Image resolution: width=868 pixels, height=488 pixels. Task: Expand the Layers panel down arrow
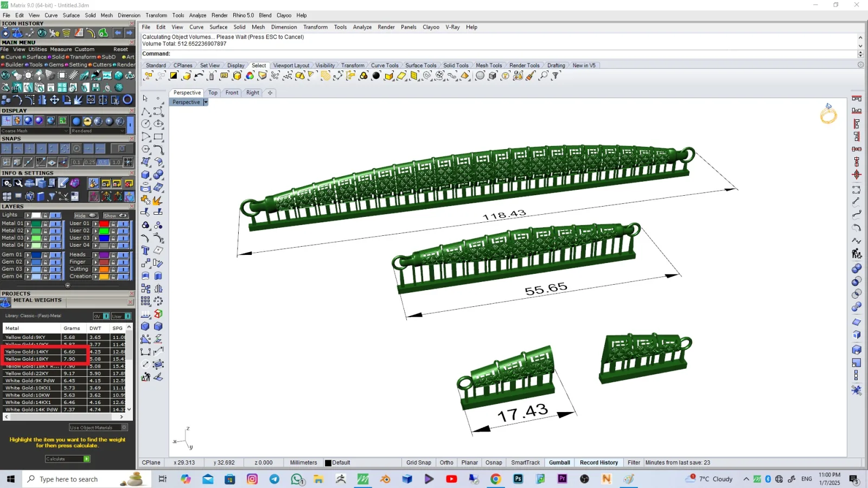click(x=68, y=285)
